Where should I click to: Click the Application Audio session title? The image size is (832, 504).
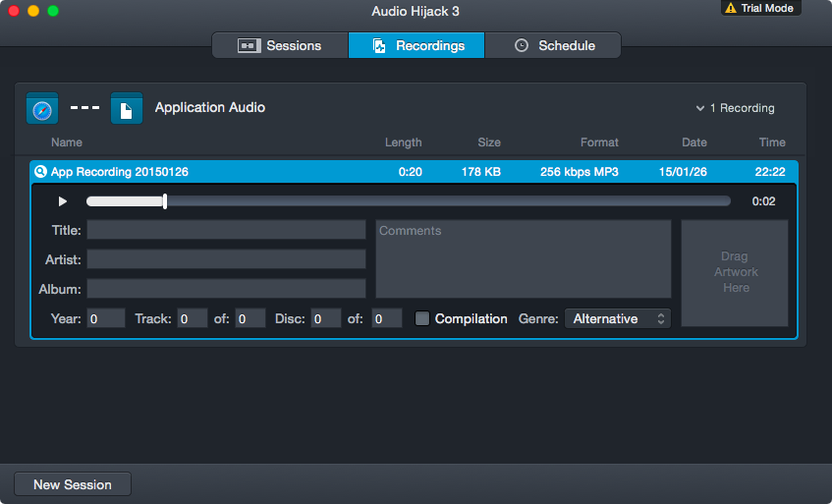coord(210,108)
